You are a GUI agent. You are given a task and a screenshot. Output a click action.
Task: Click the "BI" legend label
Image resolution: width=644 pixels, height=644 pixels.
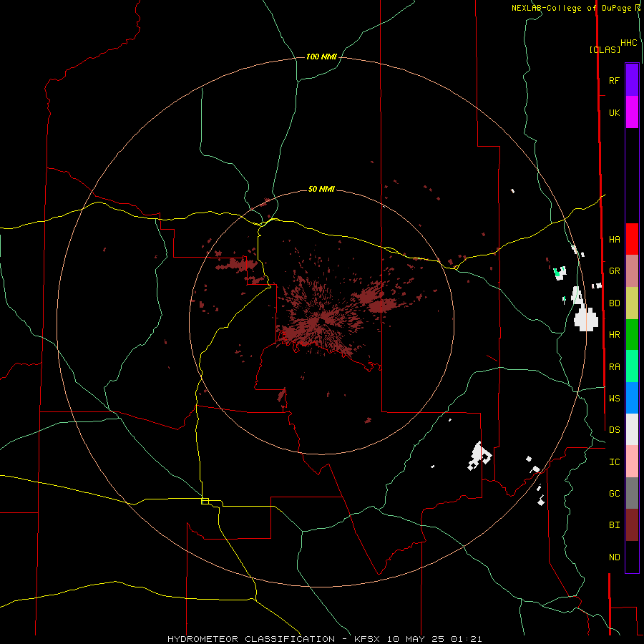click(614, 525)
